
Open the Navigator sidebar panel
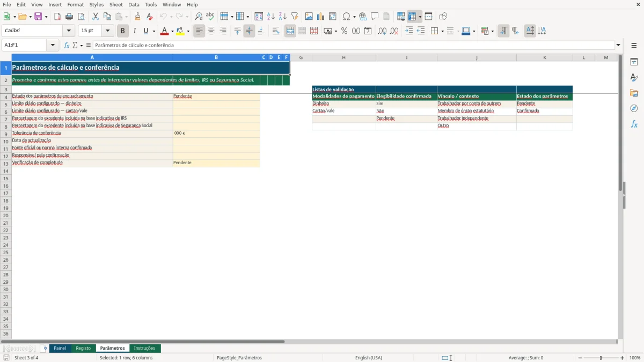point(634,108)
